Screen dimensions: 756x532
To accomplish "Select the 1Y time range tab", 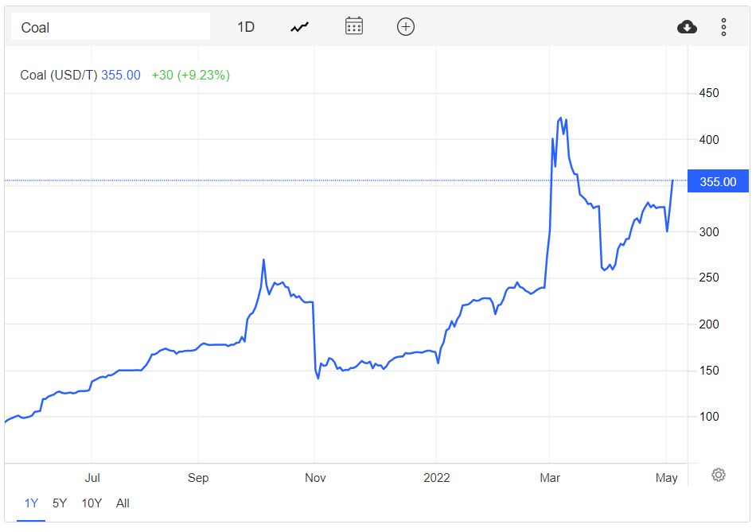I will click(x=31, y=503).
